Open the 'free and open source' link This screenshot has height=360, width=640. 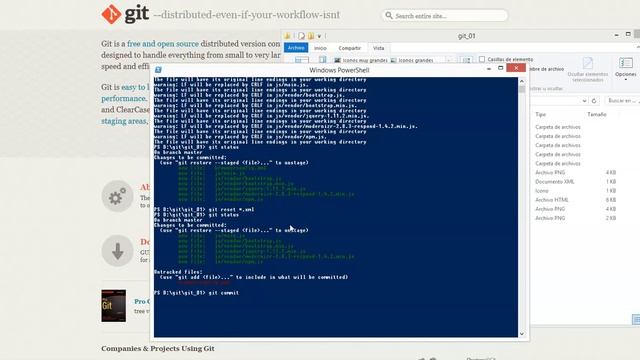pos(163,44)
